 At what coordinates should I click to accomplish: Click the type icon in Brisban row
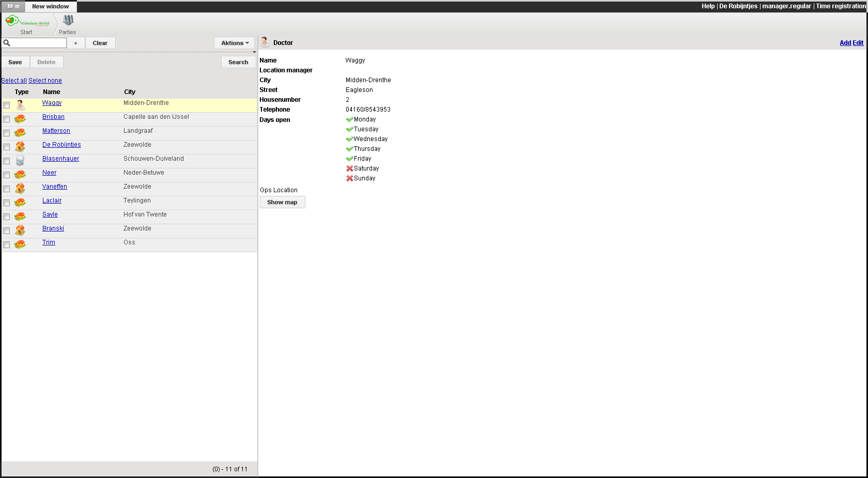point(20,119)
